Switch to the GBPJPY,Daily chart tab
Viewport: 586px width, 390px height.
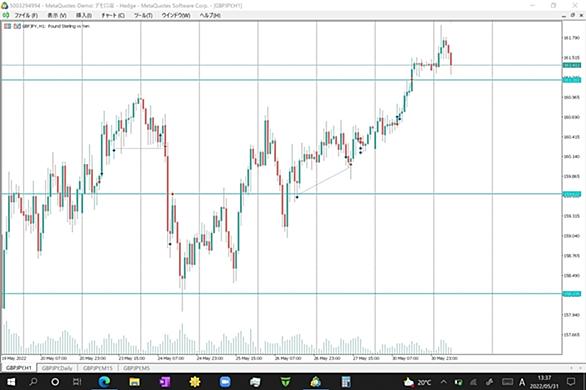pyautogui.click(x=57, y=368)
